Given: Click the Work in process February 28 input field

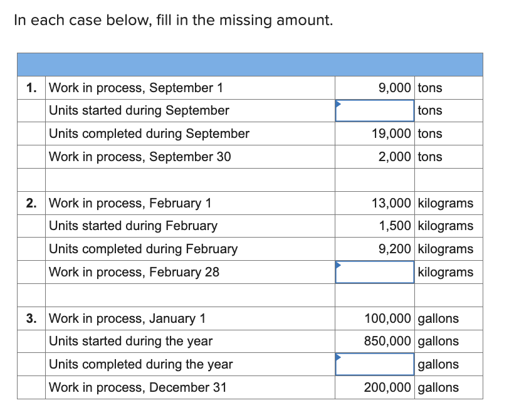Looking at the screenshot, I should coord(374,272).
